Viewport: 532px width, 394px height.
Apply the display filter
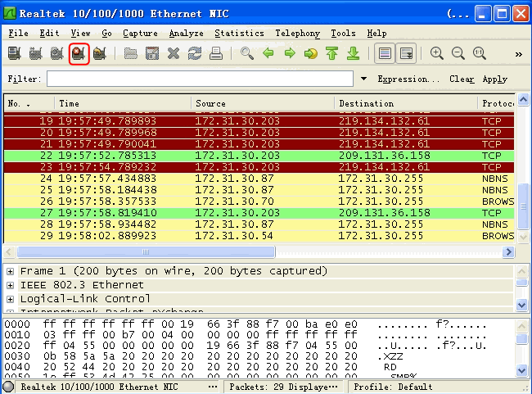[495, 79]
